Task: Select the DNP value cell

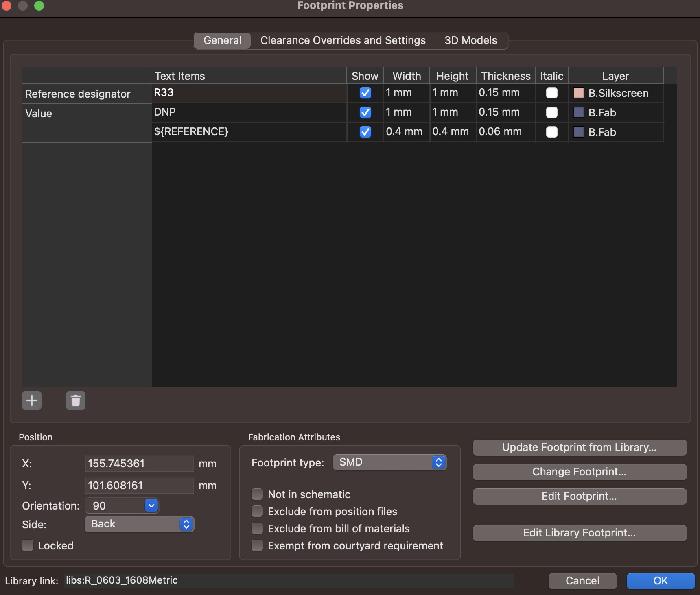Action: click(x=249, y=113)
